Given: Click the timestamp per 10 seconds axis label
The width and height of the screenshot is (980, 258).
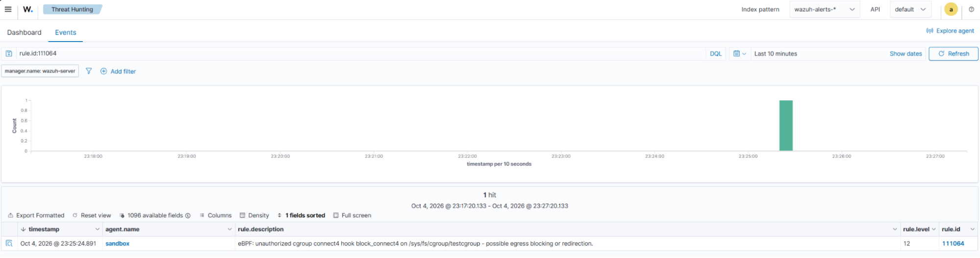Looking at the screenshot, I should pyautogui.click(x=499, y=164).
